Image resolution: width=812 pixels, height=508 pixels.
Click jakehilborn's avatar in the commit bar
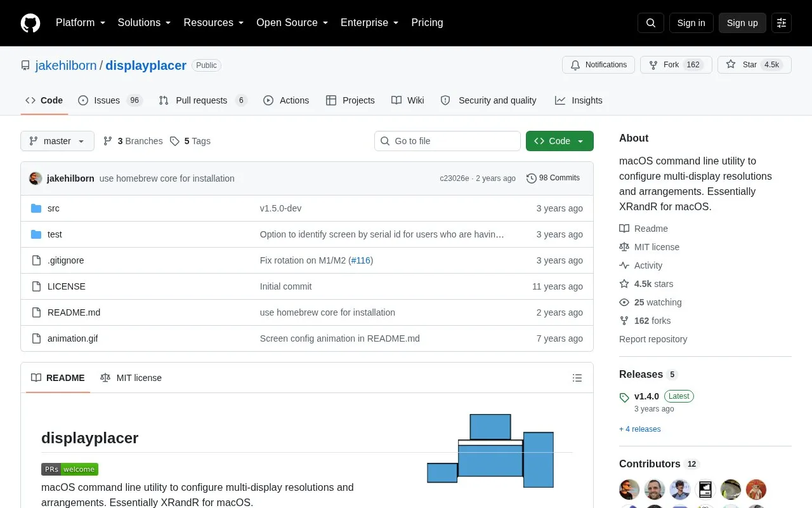click(x=36, y=178)
